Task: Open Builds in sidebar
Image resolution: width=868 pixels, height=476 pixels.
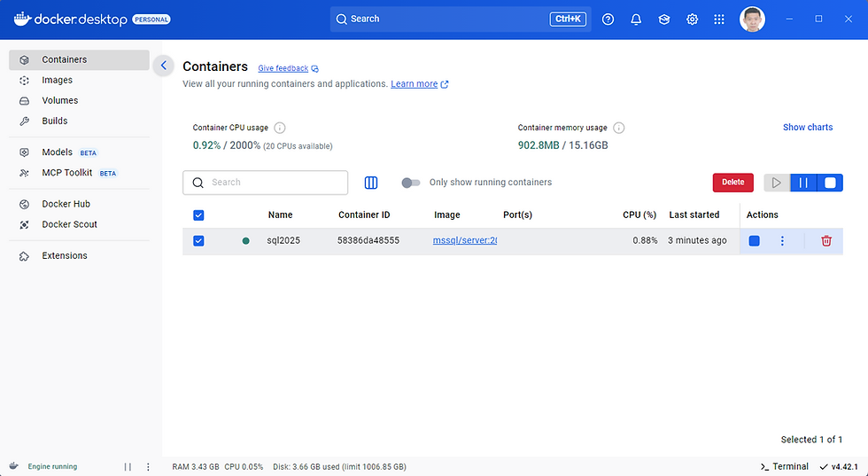Action: click(x=79, y=121)
